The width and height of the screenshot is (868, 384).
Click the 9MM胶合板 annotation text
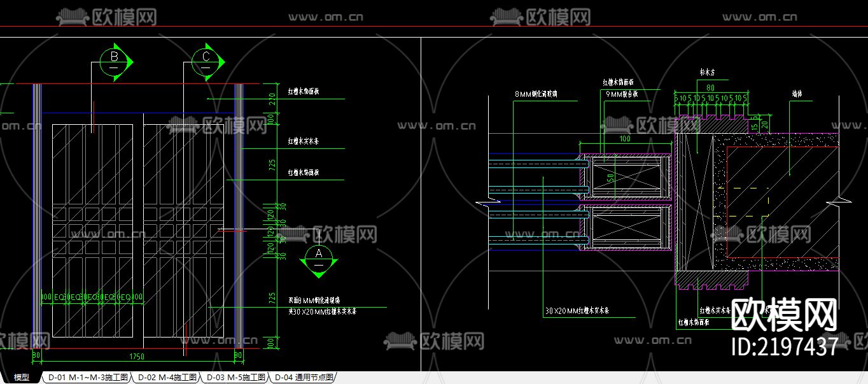[622, 94]
